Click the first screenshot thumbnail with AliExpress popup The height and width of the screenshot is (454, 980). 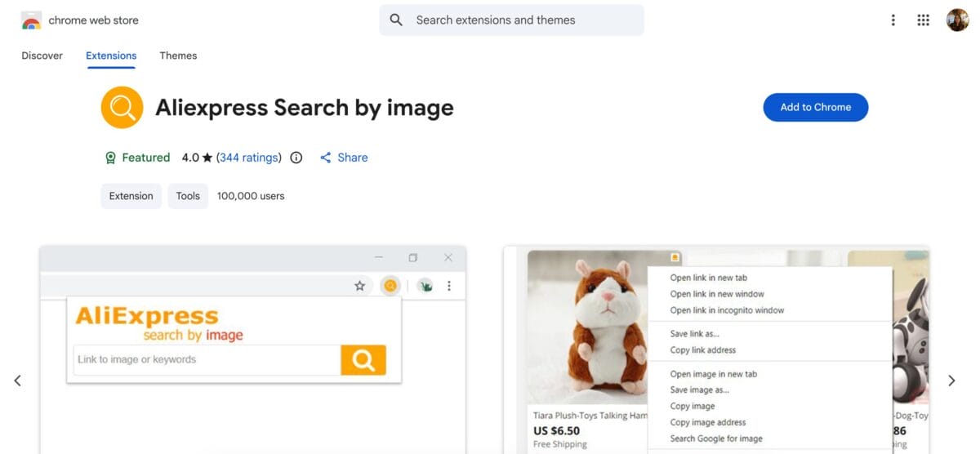tap(253, 349)
